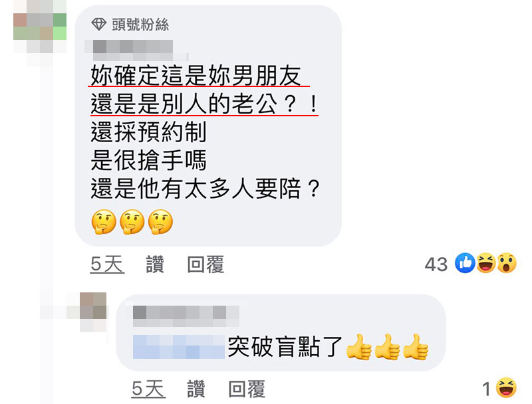
Task: Open the reply comment's 5天 timestamp
Action: tap(148, 389)
